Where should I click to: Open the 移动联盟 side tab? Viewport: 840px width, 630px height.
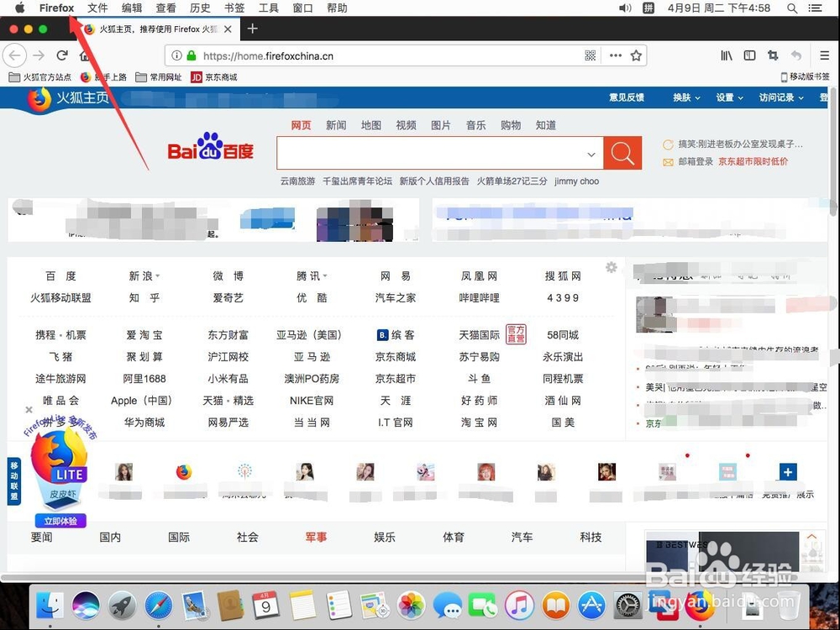(x=14, y=481)
